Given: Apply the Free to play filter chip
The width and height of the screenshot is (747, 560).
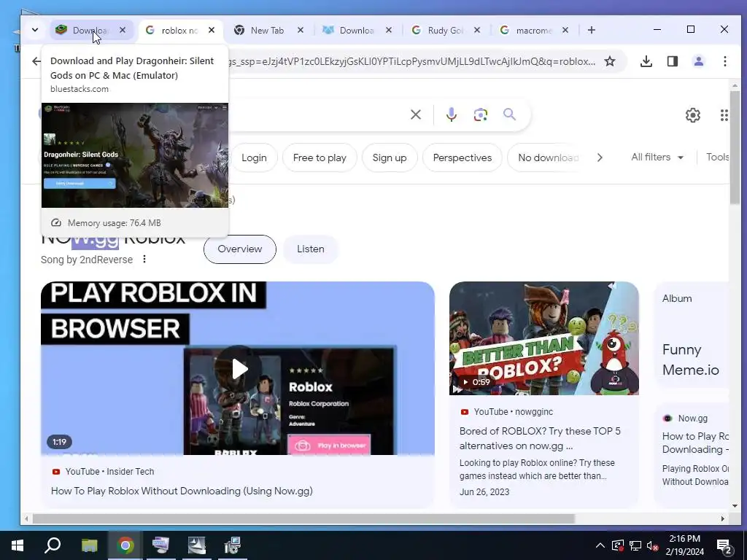Looking at the screenshot, I should pos(320,157).
